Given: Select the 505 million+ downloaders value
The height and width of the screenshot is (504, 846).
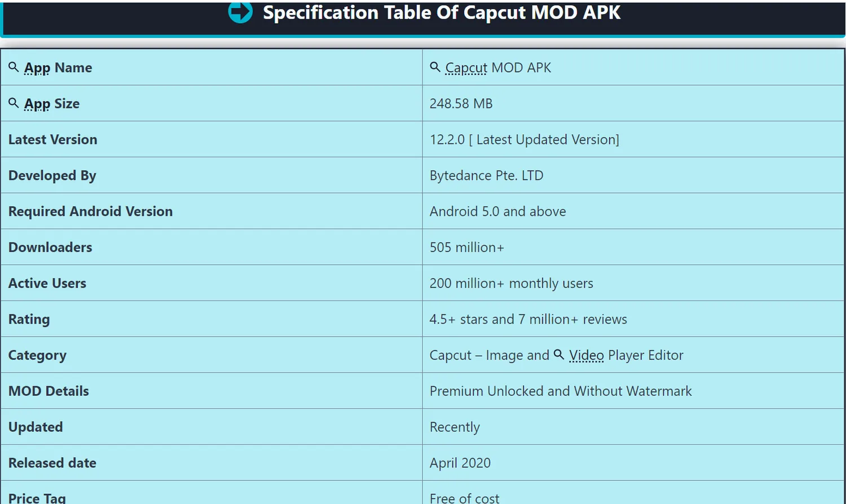Looking at the screenshot, I should pyautogui.click(x=467, y=247).
